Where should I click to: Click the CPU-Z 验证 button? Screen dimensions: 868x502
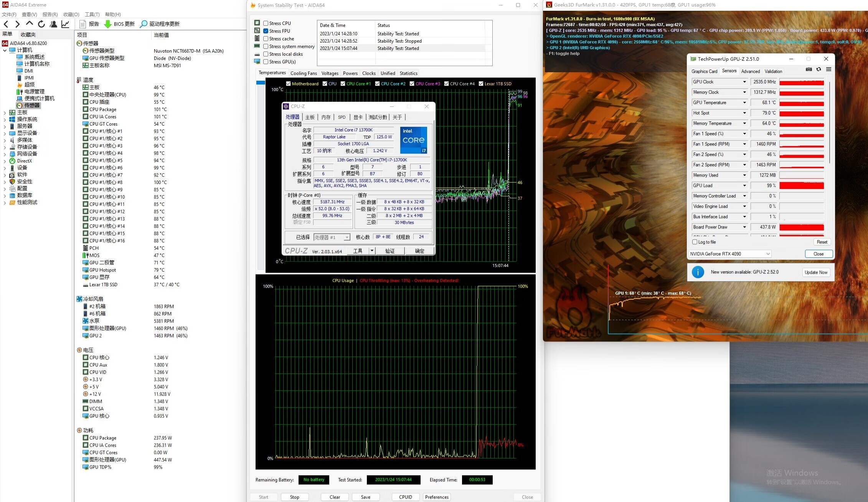[390, 251]
